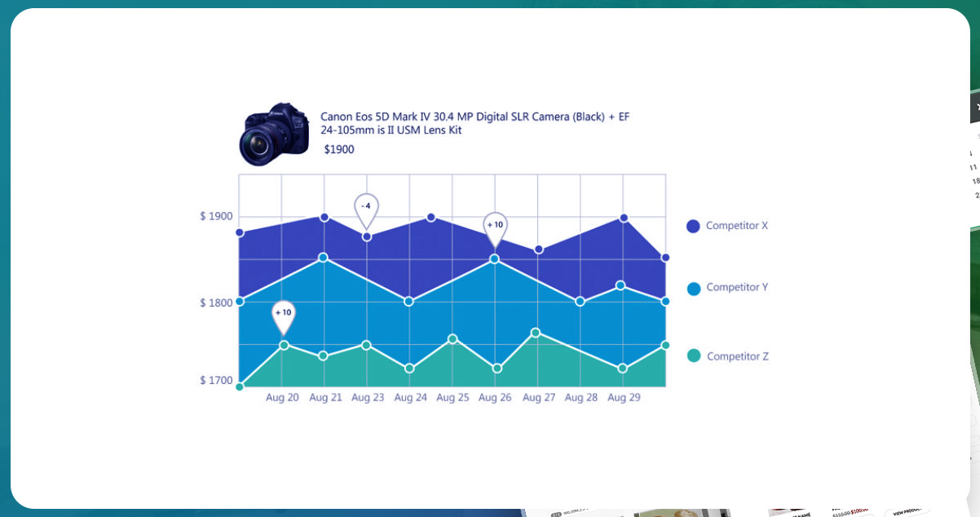Select Competitor Y data point at Aug 26
The width and height of the screenshot is (980, 517).
pyautogui.click(x=494, y=258)
